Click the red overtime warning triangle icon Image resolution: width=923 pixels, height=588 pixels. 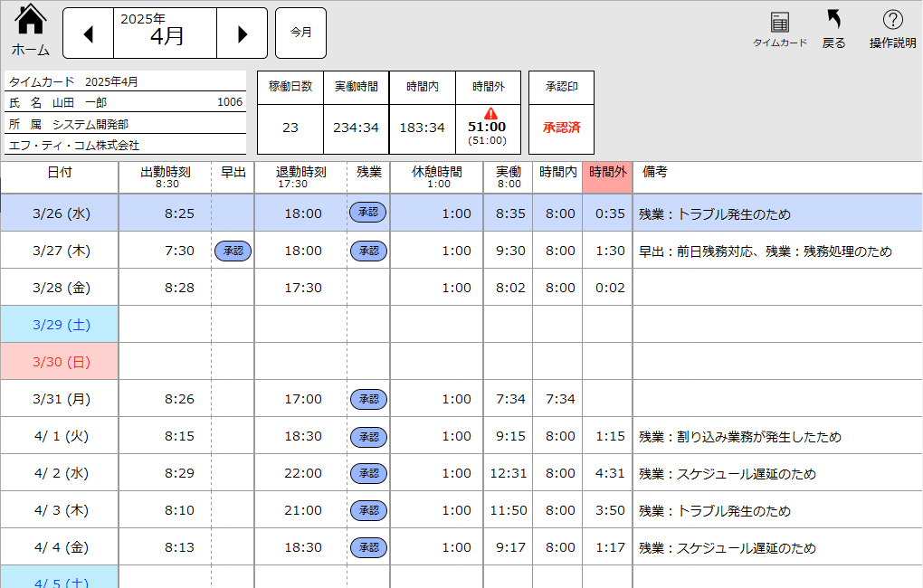pyautogui.click(x=490, y=113)
